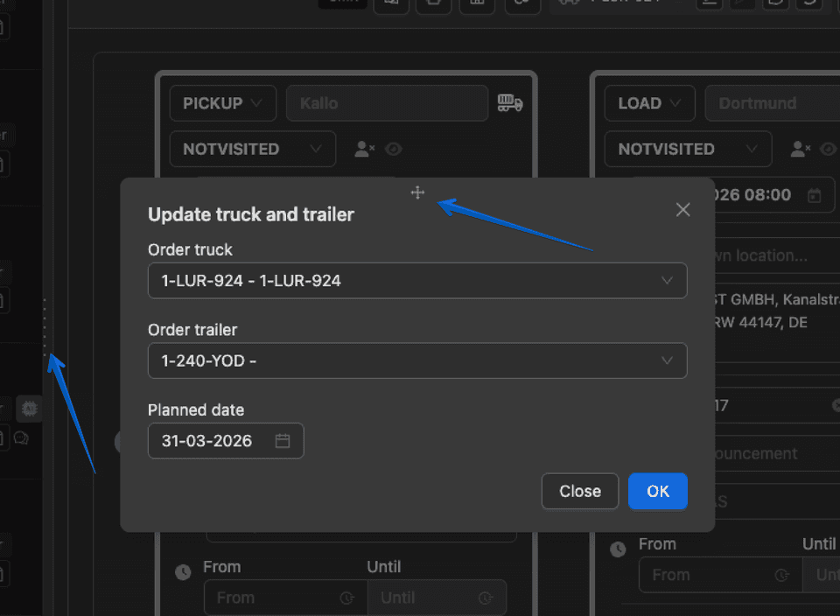Open the Order trailer dropdown
840x616 pixels.
pyautogui.click(x=417, y=360)
